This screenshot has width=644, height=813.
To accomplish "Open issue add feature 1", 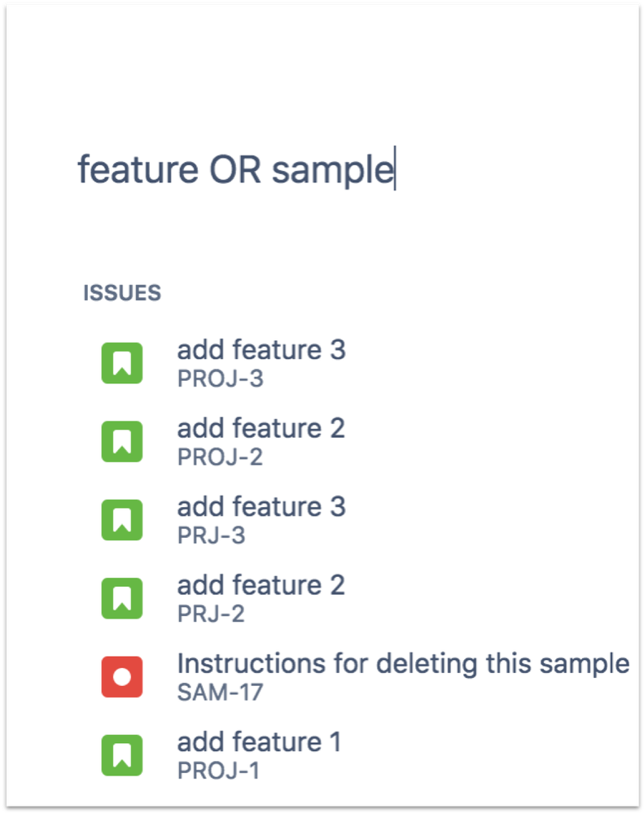I will click(x=259, y=741).
